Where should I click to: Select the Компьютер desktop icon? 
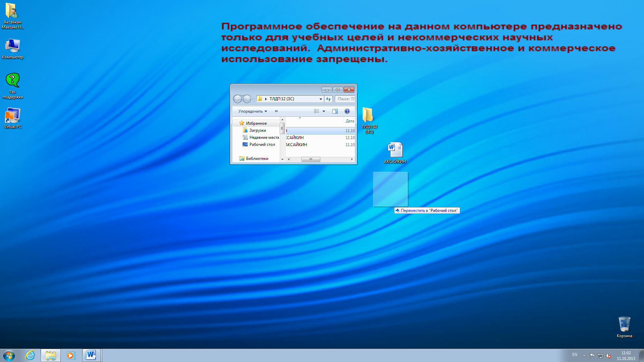tap(12, 49)
